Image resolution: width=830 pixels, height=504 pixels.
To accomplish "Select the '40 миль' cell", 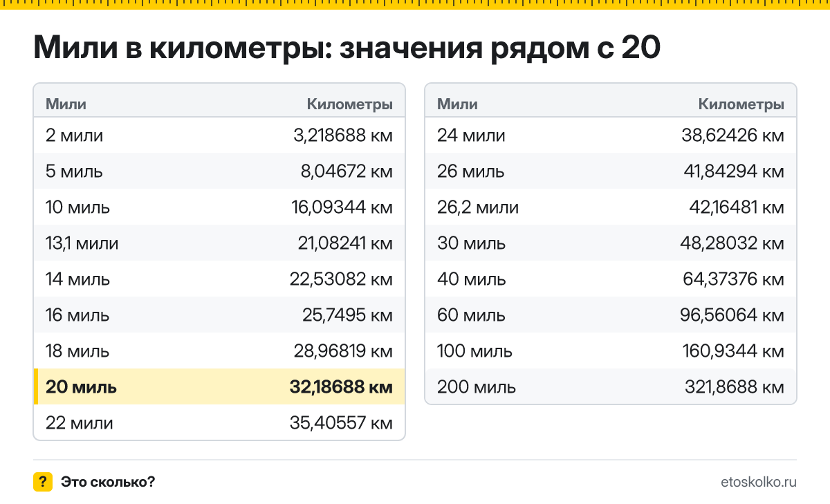I will pyautogui.click(x=471, y=279).
